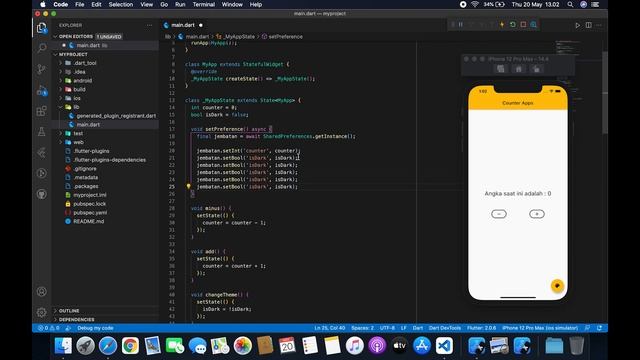Screen dimensions: 640x360
Task: Select .gitignore in the explorer
Action: pyautogui.click(x=105, y=169)
